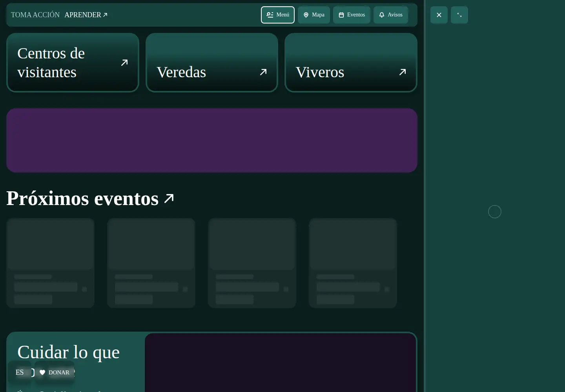Click the 'Cuidar lo que' heading text
Screen dimensions: 565x392
68,352
